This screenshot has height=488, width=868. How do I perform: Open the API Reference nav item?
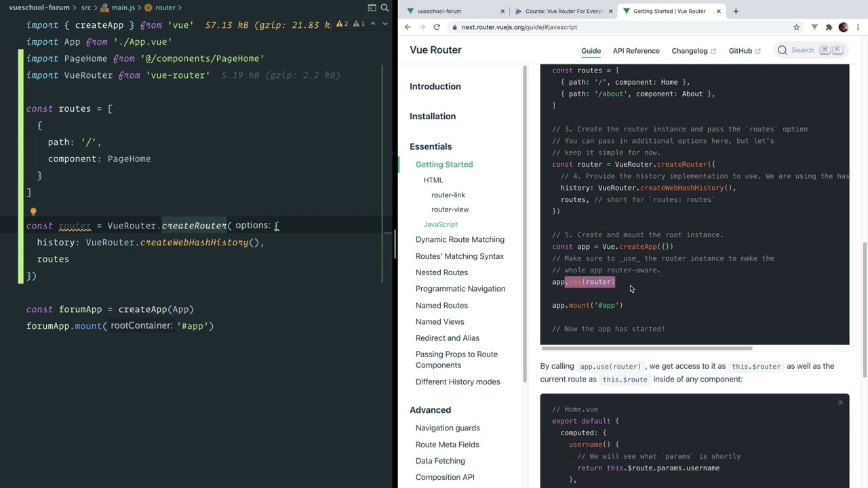pyautogui.click(x=636, y=51)
